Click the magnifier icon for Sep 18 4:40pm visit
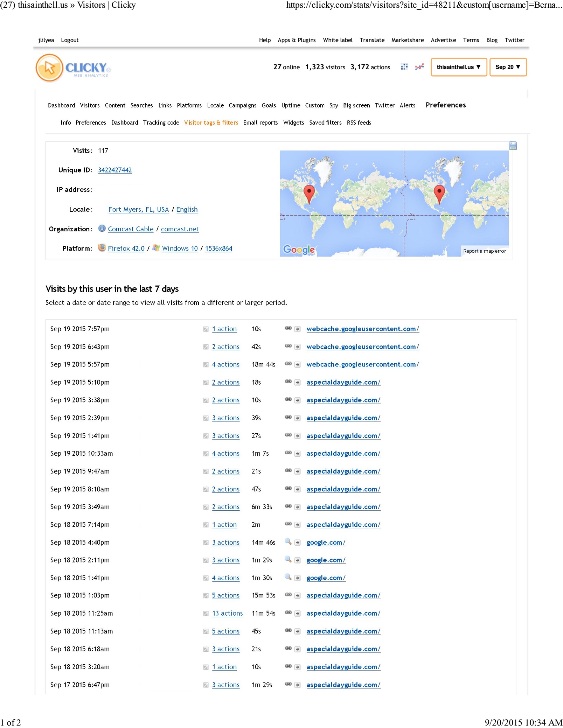Viewport: 563px width, 728px height. [288, 541]
